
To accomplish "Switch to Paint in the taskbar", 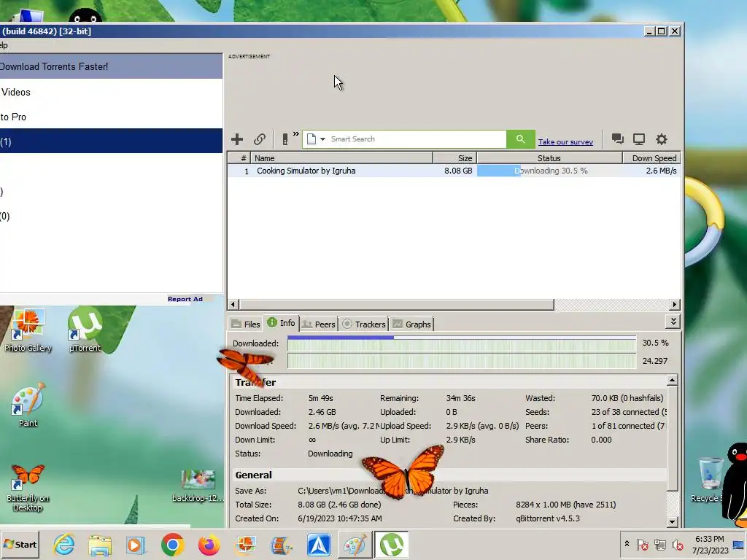I will (x=355, y=545).
